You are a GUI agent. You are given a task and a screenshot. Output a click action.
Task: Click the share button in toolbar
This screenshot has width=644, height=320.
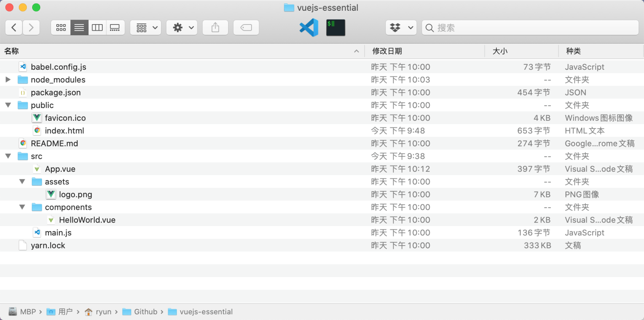[215, 28]
